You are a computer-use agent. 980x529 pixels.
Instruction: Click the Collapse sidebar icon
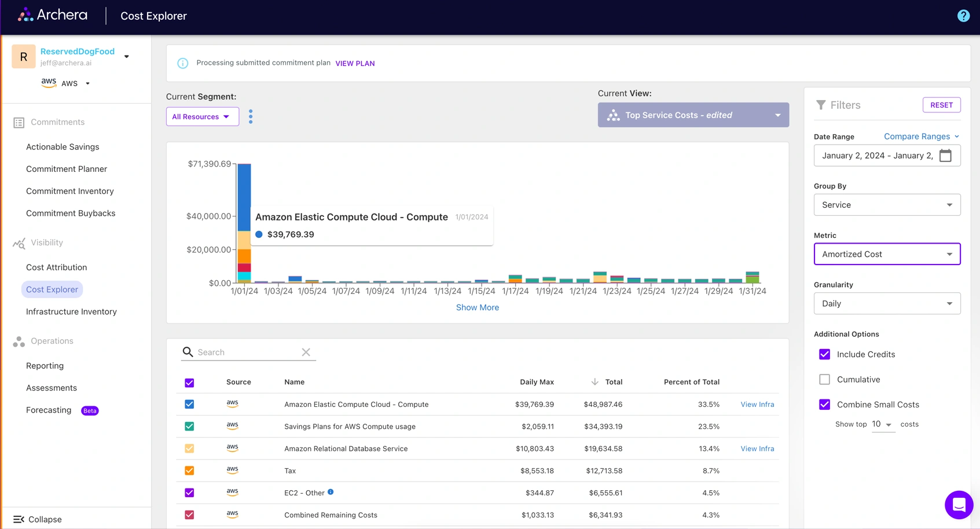[x=19, y=519]
